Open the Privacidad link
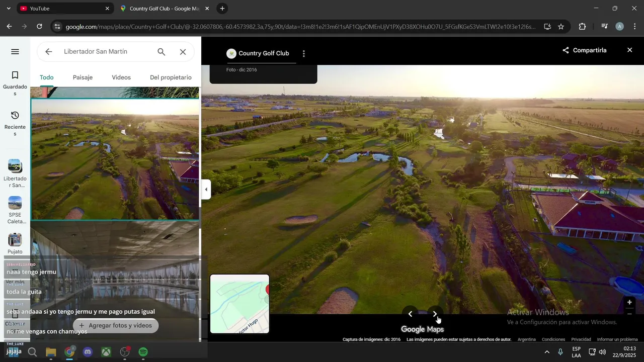Screen dimensions: 644x362 (x=581, y=339)
